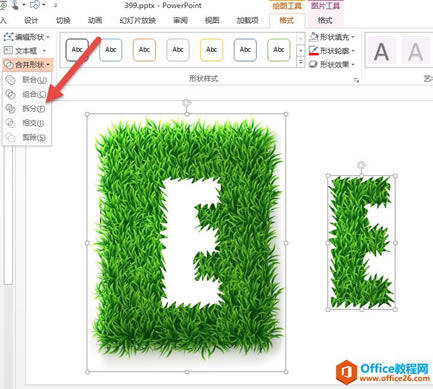This screenshot has width=433, height=389.
Task: Open 形状填充 shape fill options
Action: [332, 37]
